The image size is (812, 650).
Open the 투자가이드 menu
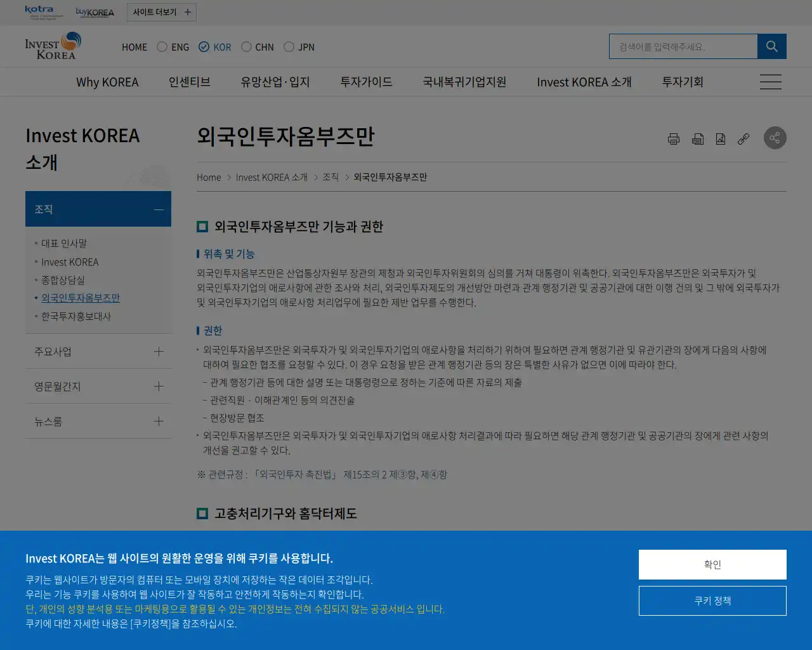pyautogui.click(x=365, y=81)
